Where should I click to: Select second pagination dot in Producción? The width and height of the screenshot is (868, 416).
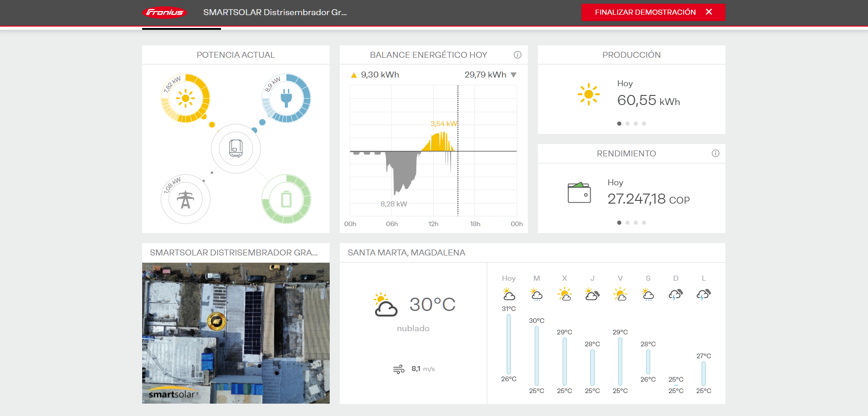(x=627, y=124)
